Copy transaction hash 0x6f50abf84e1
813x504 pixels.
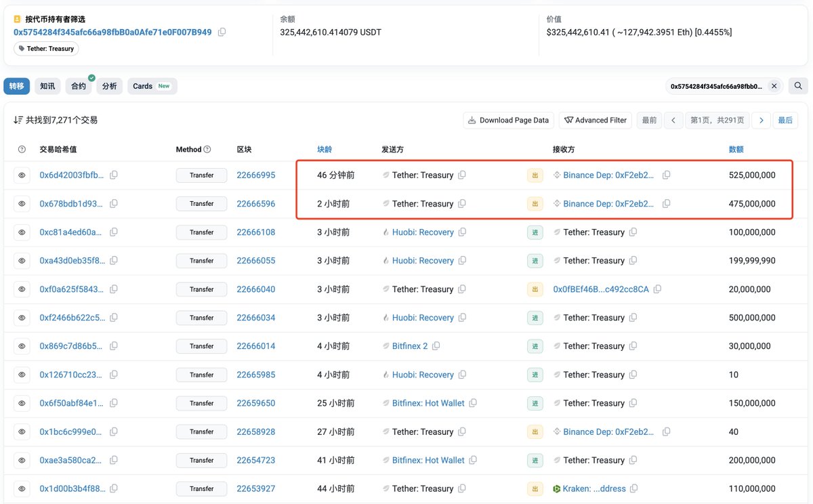114,403
